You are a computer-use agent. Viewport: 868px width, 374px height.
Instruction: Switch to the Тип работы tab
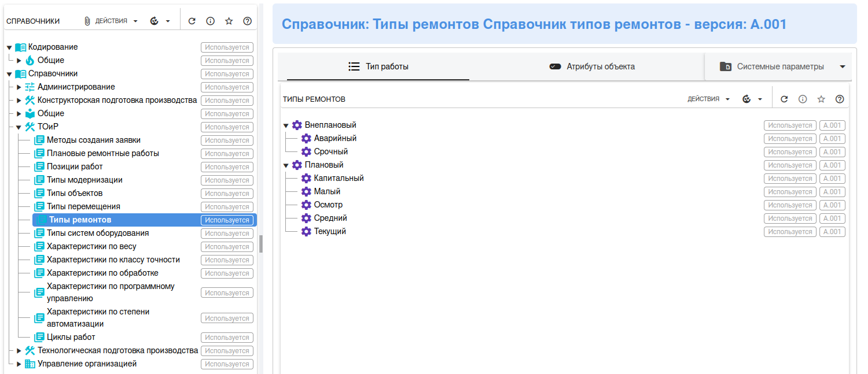[x=378, y=66]
